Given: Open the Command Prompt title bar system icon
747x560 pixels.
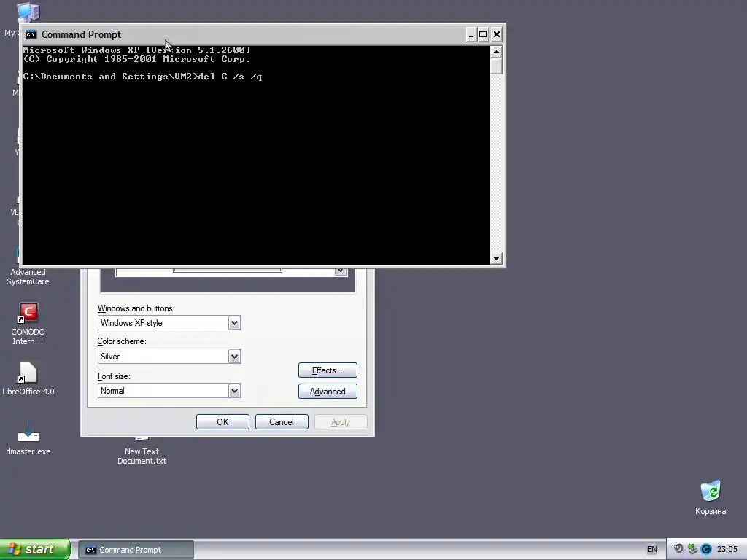Looking at the screenshot, I should 31,34.
